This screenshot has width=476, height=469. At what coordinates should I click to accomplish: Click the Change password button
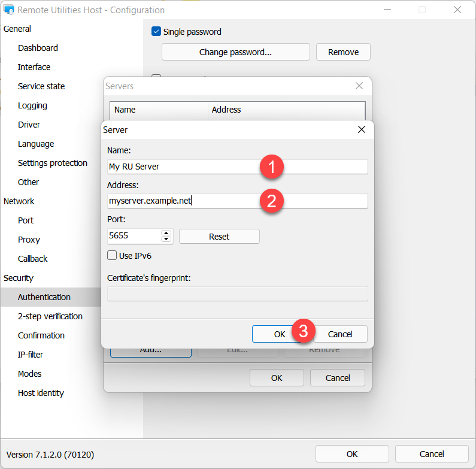click(x=235, y=52)
